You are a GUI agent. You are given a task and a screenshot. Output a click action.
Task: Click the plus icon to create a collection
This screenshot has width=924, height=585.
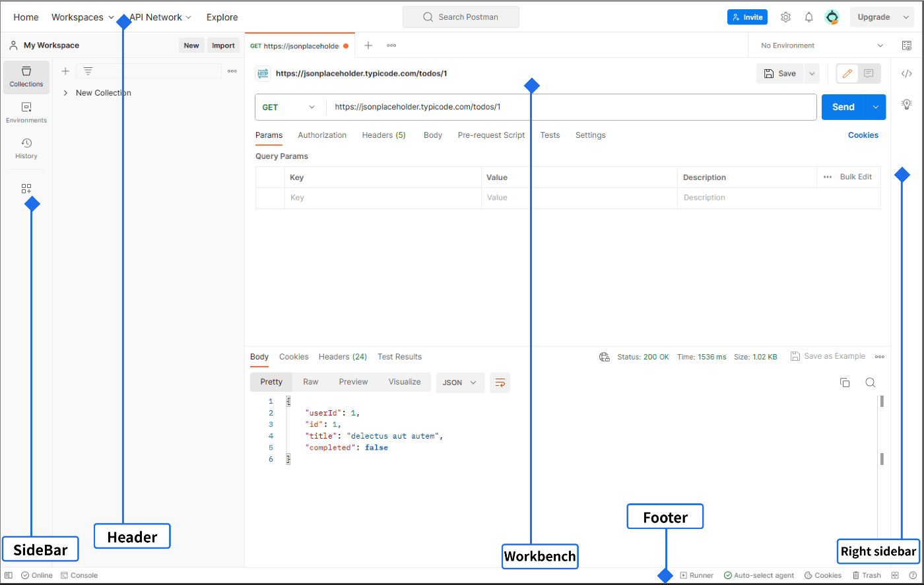(x=65, y=71)
